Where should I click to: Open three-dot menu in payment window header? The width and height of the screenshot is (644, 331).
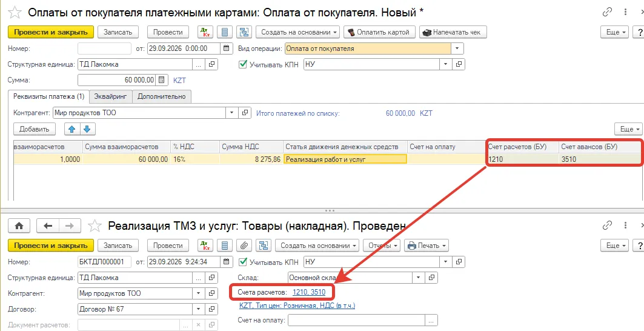tap(625, 12)
